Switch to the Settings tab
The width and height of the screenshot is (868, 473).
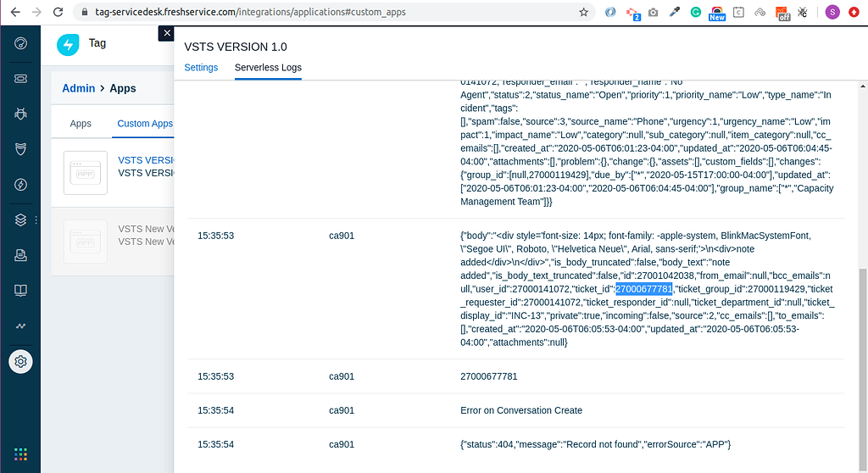tap(201, 68)
